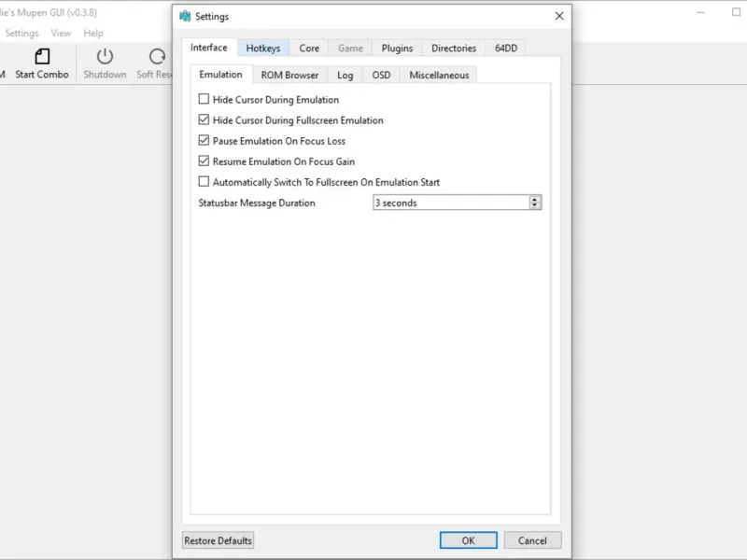Click the Restore Defaults button
Viewport: 747px width, 560px height.
click(218, 540)
